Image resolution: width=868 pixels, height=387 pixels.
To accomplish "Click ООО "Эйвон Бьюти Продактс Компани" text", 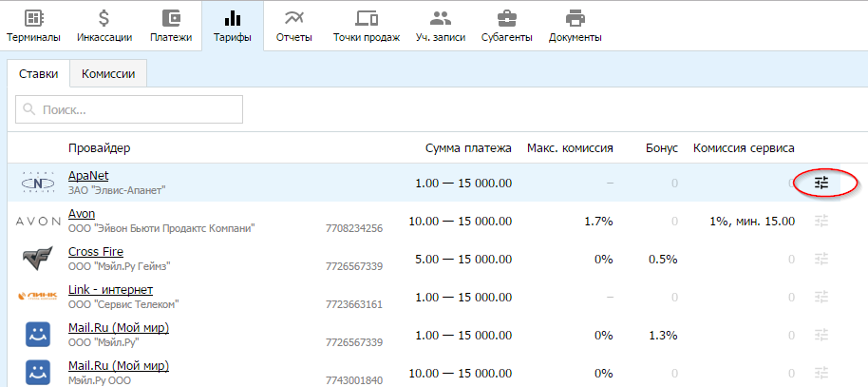I will coord(161,228).
